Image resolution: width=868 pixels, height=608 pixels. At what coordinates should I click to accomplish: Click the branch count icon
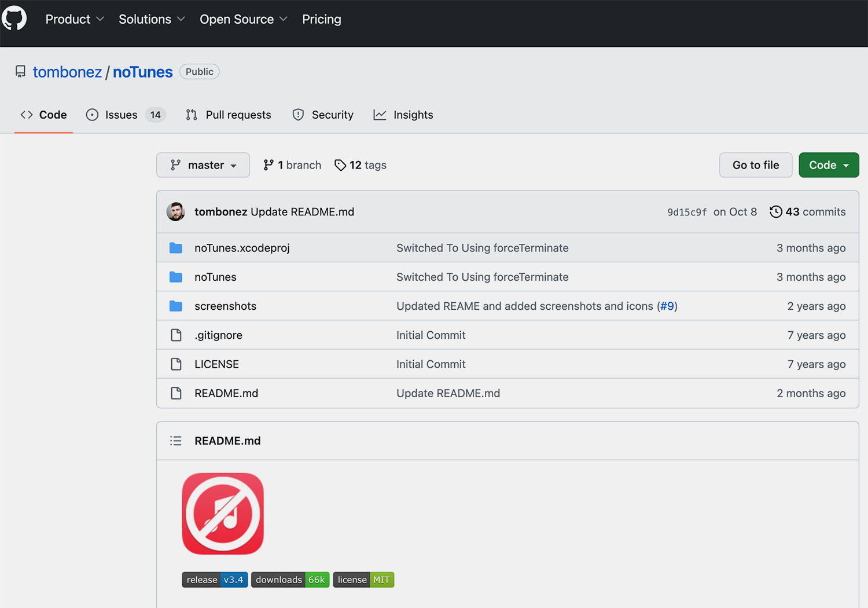(269, 166)
